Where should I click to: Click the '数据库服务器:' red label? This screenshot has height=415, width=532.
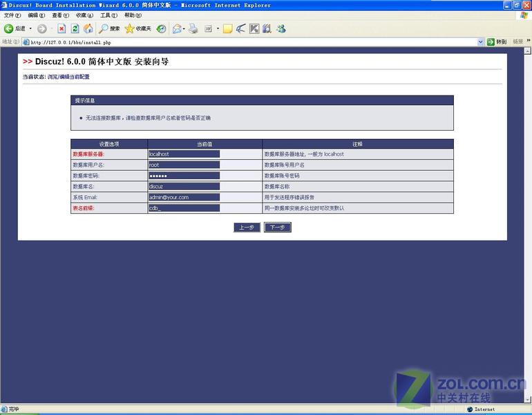tap(88, 154)
